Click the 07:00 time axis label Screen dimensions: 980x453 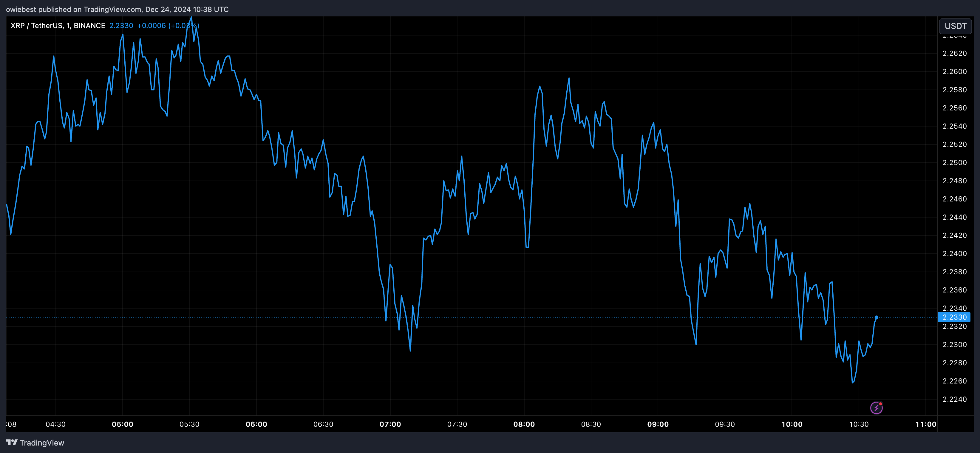[390, 424]
